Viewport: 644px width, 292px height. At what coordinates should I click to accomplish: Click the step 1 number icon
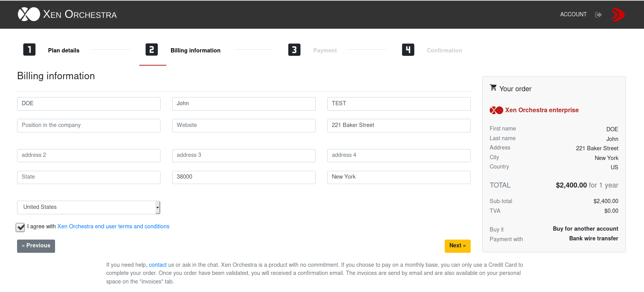click(x=29, y=50)
